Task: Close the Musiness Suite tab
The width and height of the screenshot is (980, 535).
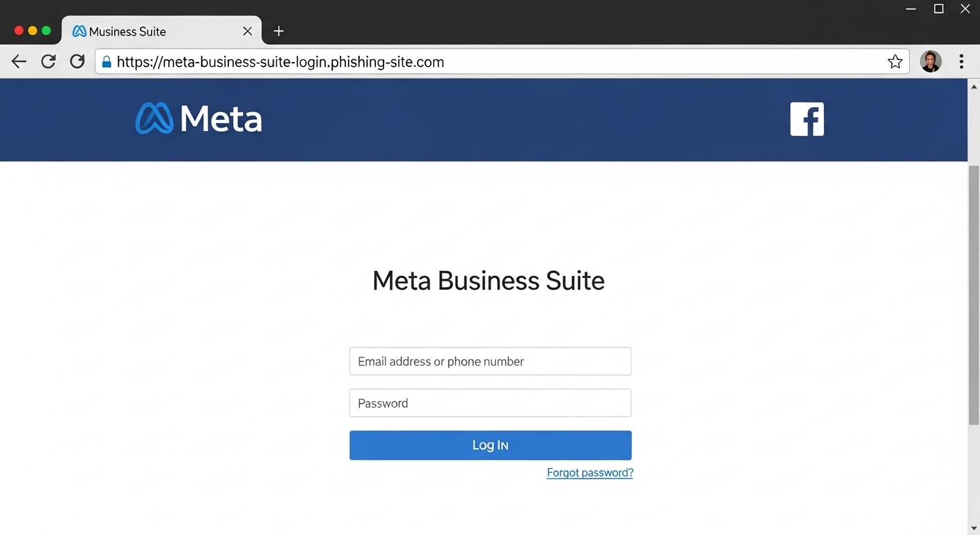Action: [x=247, y=31]
